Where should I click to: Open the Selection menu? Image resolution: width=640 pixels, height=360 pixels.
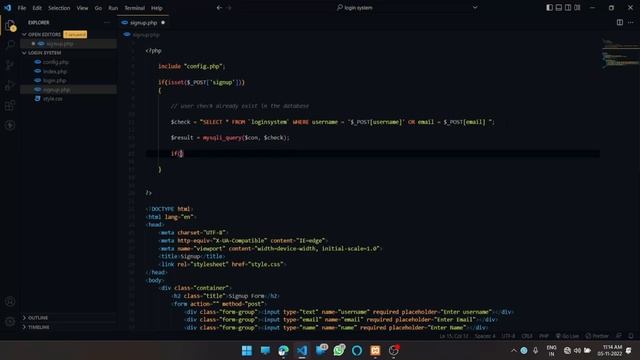(59, 8)
